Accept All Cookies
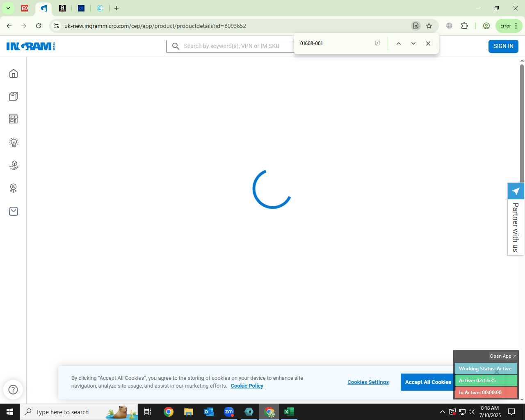The image size is (525, 420). click(428, 382)
